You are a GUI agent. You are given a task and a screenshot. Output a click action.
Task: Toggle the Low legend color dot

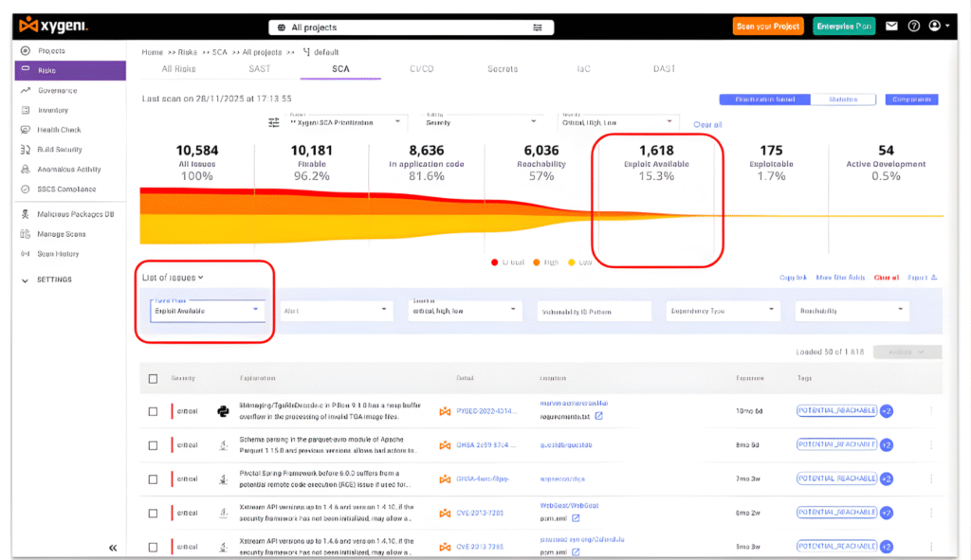coord(572,262)
